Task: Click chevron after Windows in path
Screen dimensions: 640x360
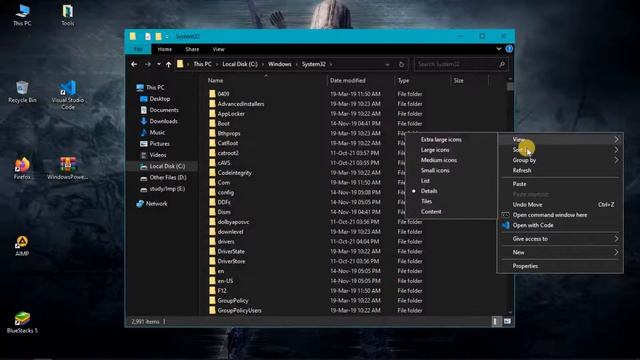Action: pyautogui.click(x=297, y=64)
